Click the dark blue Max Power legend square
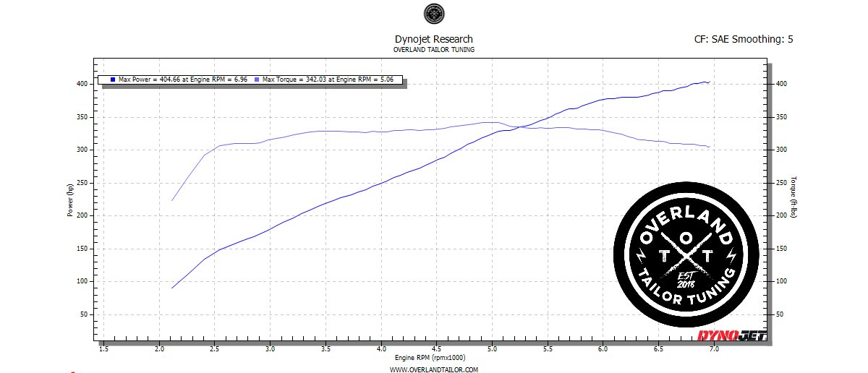 click(x=114, y=80)
